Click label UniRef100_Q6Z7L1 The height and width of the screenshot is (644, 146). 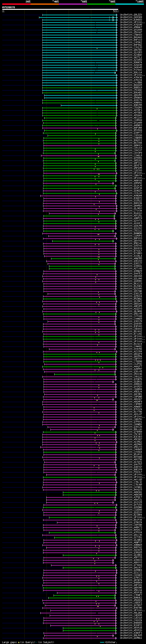pos(131,57)
